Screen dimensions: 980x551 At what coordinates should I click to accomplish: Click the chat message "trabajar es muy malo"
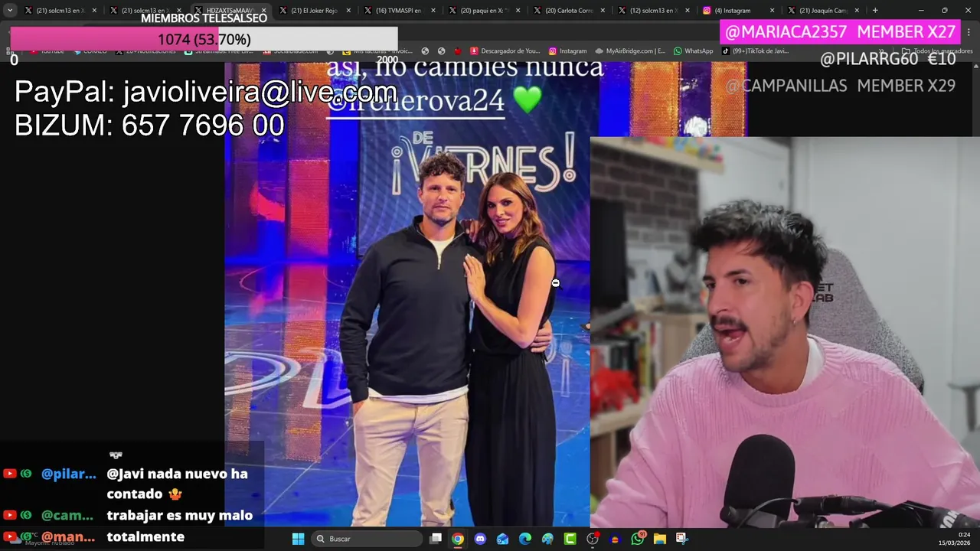(180, 516)
